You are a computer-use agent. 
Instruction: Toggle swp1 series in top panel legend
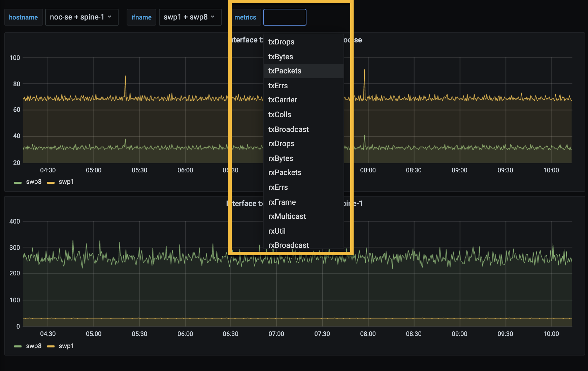(66, 182)
